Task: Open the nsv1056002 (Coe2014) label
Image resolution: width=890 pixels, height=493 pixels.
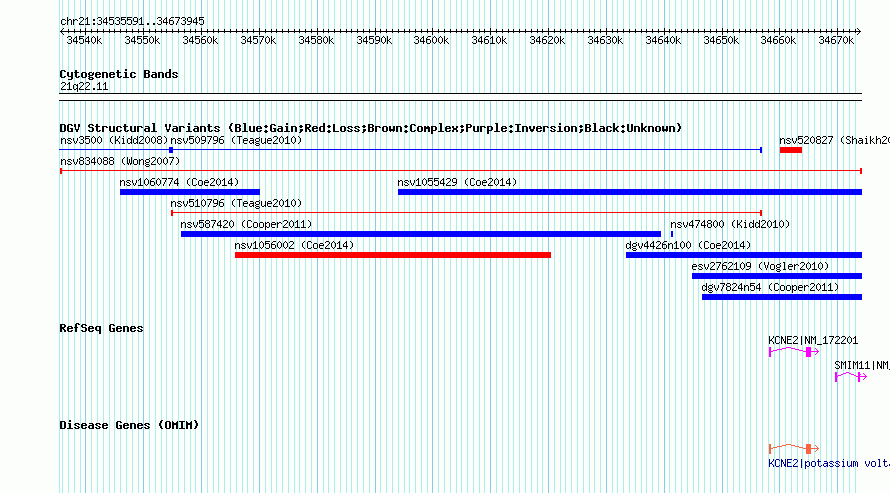Action: point(294,245)
